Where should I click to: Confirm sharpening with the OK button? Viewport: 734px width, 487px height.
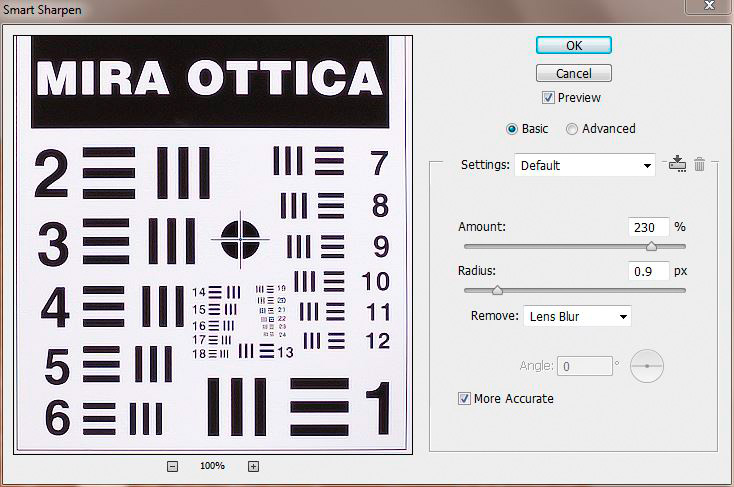[x=574, y=45]
